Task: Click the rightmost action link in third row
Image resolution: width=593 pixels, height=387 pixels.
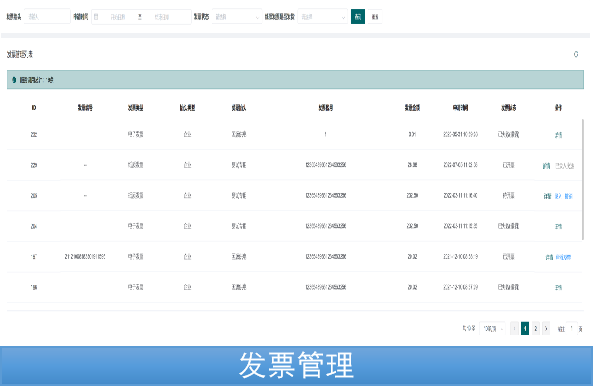Action: (x=568, y=196)
